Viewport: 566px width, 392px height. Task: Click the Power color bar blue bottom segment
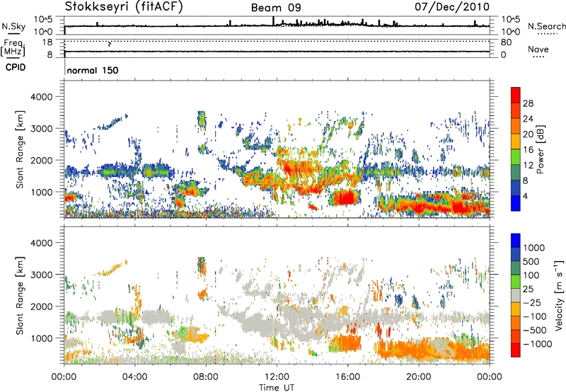(516, 203)
